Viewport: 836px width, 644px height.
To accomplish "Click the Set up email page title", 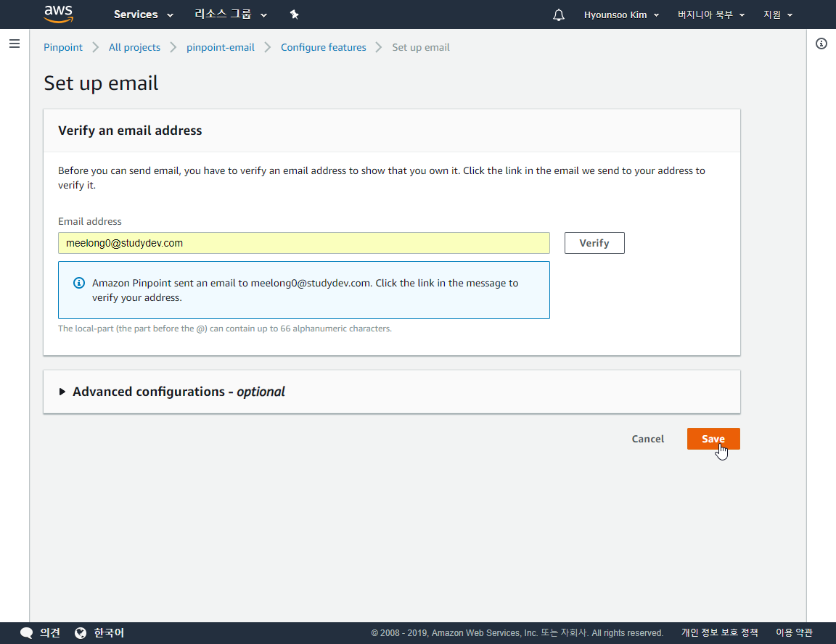I will 101,83.
